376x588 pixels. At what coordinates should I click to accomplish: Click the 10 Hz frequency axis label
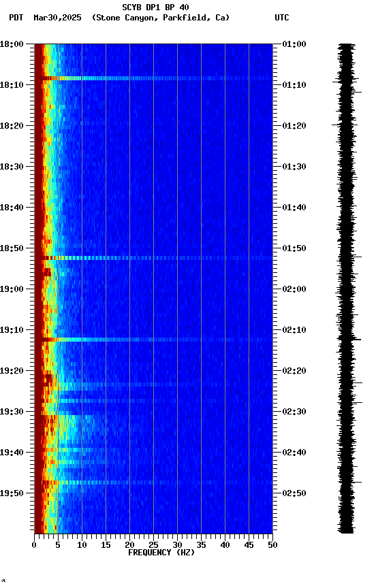pos(82,545)
